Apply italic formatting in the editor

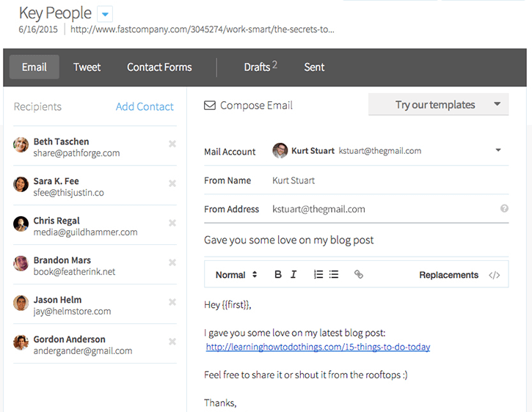tap(294, 275)
